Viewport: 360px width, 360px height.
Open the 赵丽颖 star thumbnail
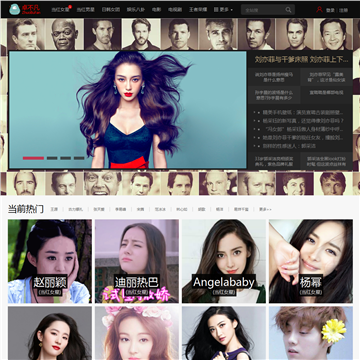click(x=50, y=261)
